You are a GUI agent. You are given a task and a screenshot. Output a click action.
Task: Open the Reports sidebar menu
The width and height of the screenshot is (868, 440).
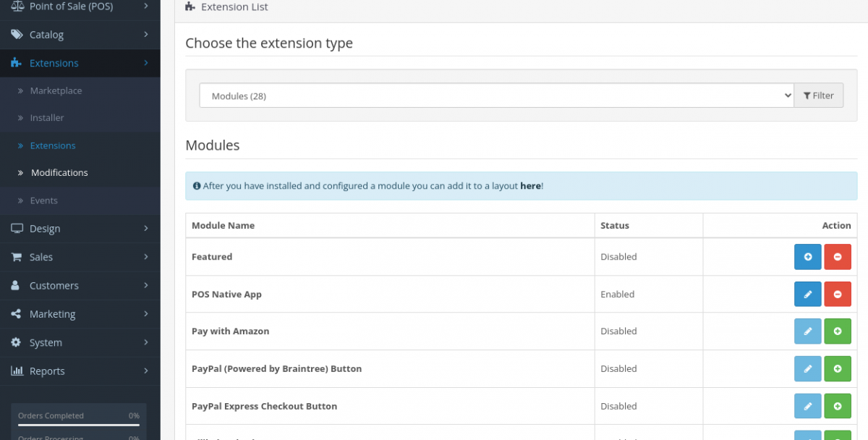click(80, 371)
